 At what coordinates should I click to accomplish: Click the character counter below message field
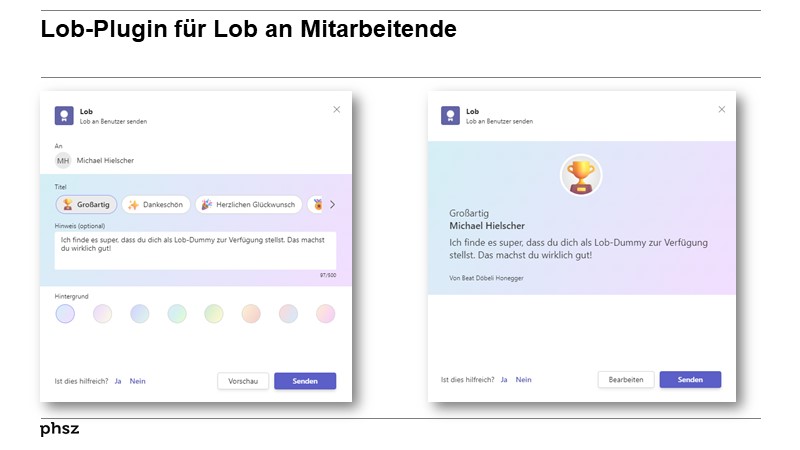click(328, 275)
